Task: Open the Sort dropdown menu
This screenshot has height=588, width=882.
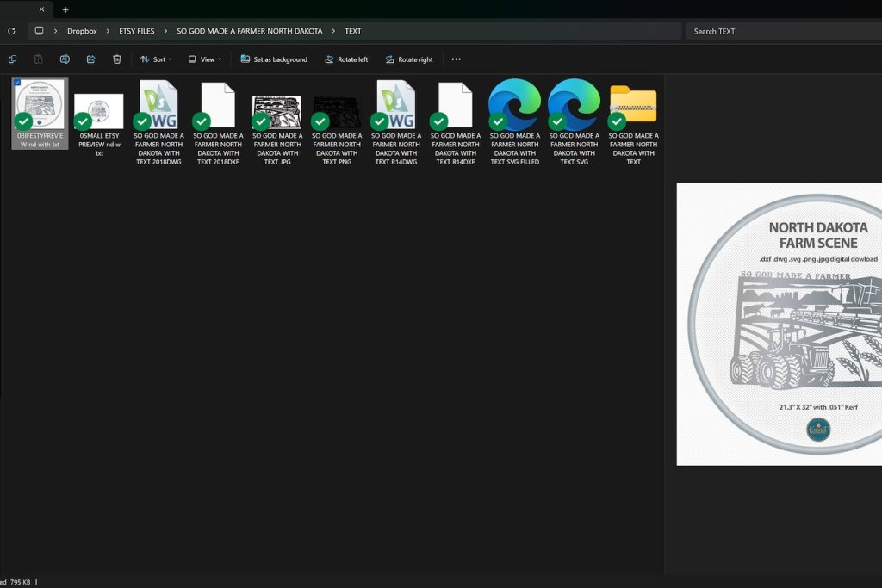Action: click(x=156, y=59)
